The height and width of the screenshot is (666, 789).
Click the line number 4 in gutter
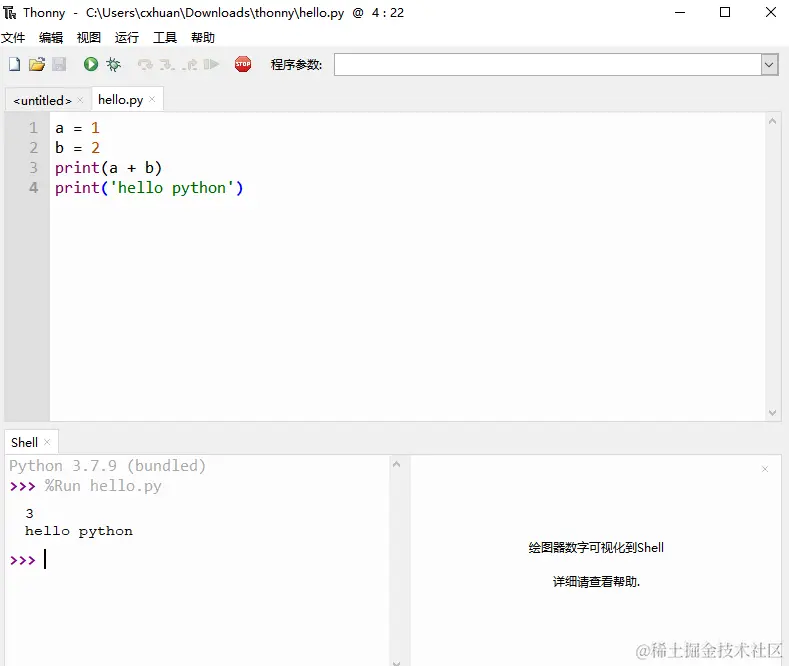coord(33,188)
